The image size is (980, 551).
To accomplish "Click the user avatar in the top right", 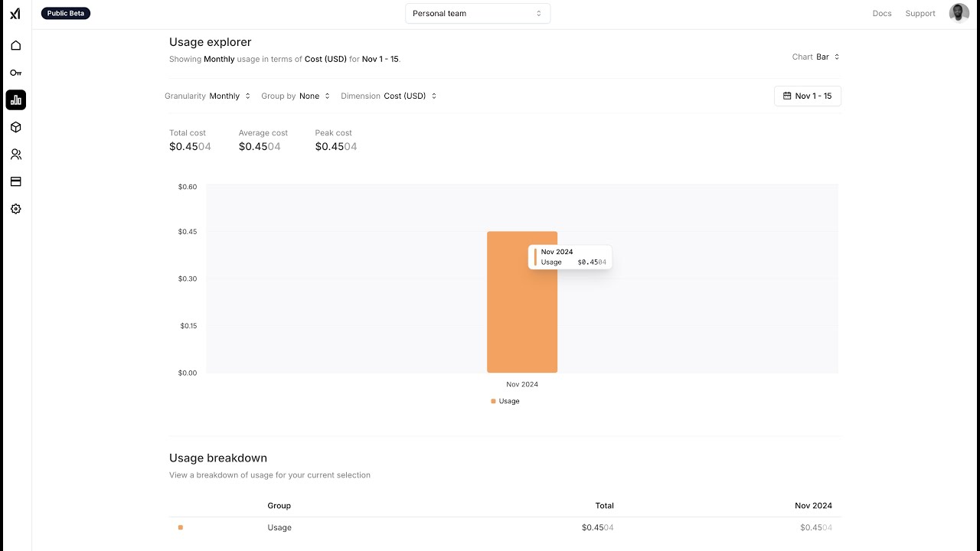I will tap(959, 13).
